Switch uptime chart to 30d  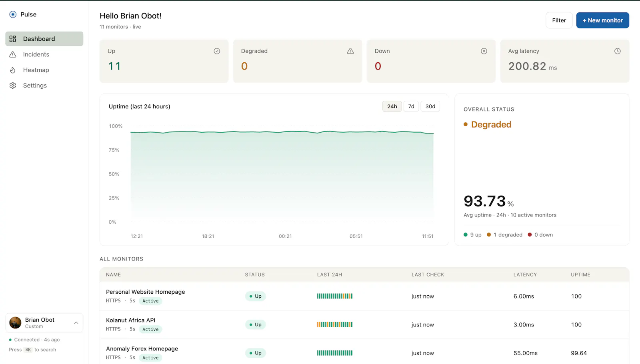430,106
